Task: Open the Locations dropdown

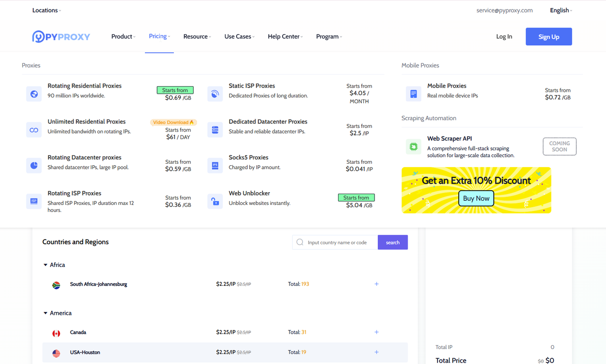Action: (x=46, y=10)
